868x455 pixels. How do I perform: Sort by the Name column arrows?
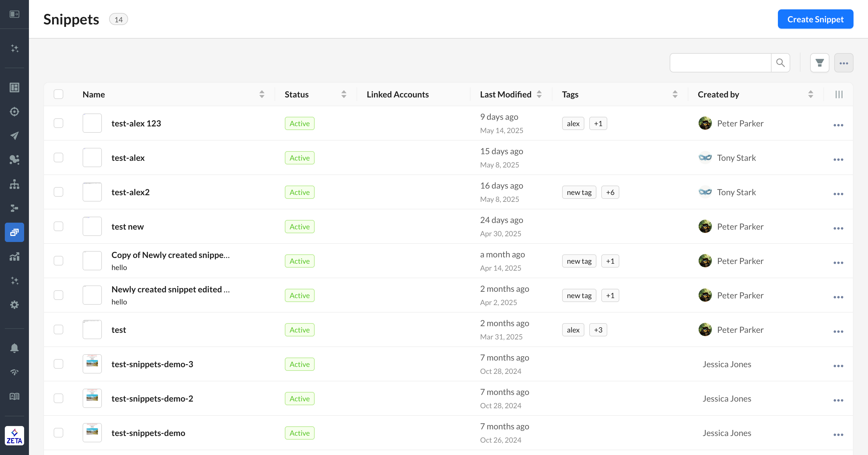(x=262, y=94)
